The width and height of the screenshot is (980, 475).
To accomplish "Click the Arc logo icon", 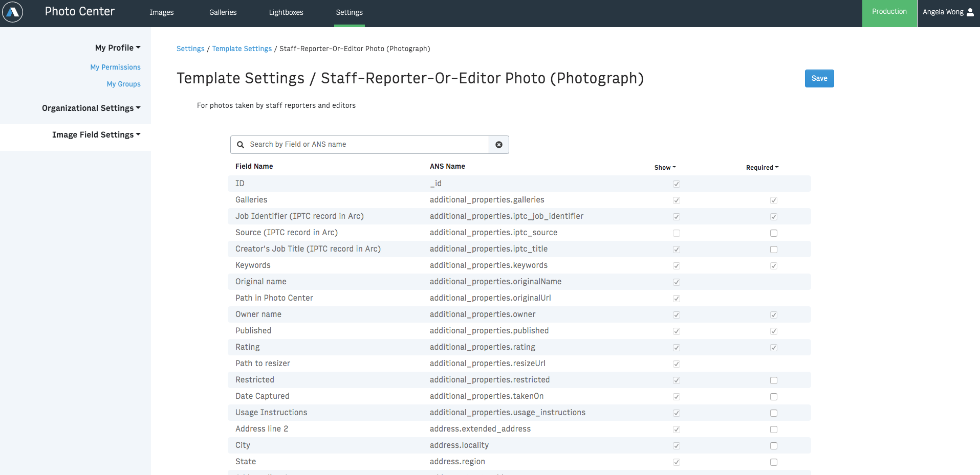I will (x=12, y=12).
